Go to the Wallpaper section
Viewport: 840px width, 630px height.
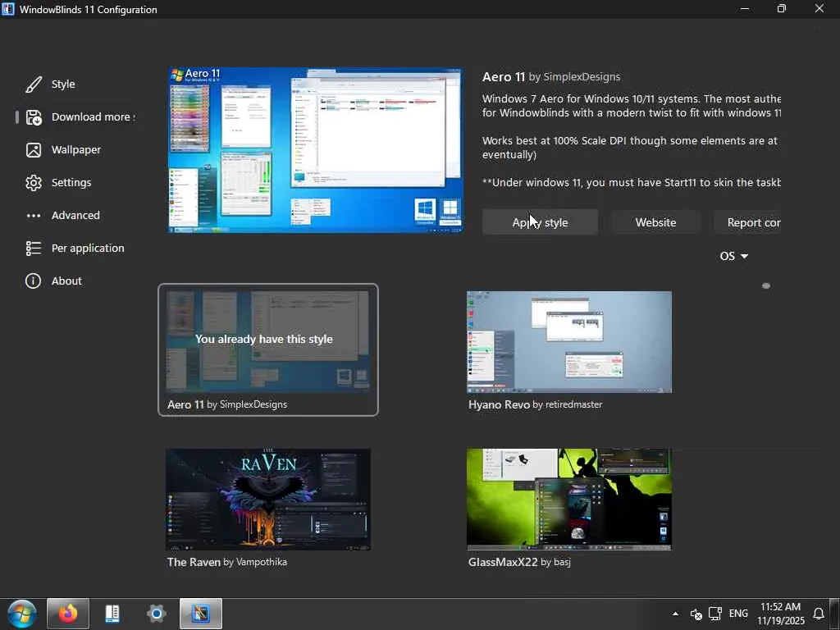point(76,150)
